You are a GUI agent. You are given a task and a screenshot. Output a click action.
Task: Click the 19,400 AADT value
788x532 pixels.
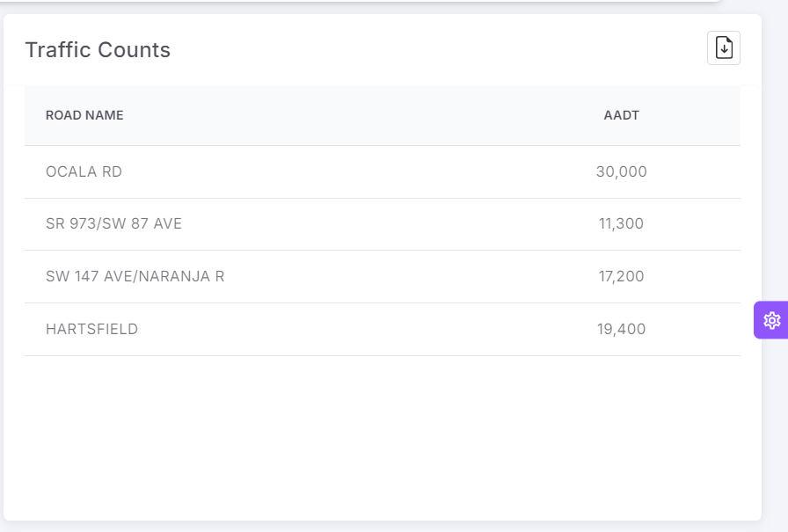(x=621, y=329)
